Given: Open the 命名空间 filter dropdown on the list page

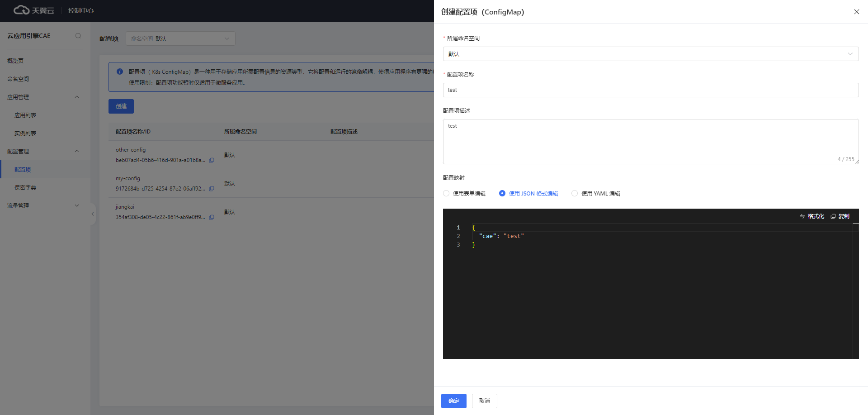Looking at the screenshot, I should [x=180, y=38].
